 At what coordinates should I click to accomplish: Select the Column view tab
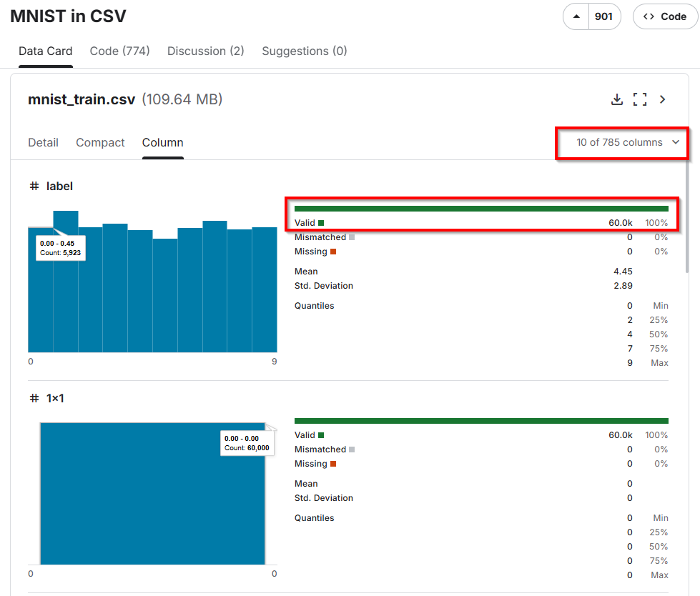162,142
